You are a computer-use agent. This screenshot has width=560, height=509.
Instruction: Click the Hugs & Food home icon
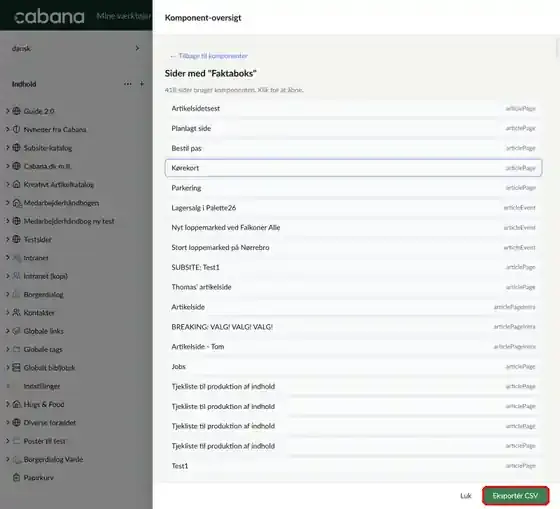pos(16,404)
